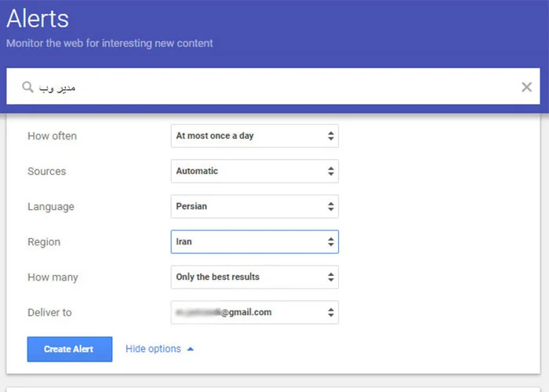Open the Language dropdown showing Persian
This screenshot has width=549, height=392.
pyautogui.click(x=255, y=206)
